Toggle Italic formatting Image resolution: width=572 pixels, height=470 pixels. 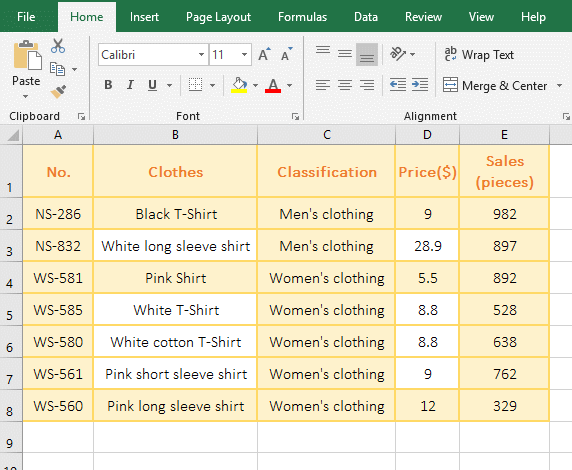[130, 85]
